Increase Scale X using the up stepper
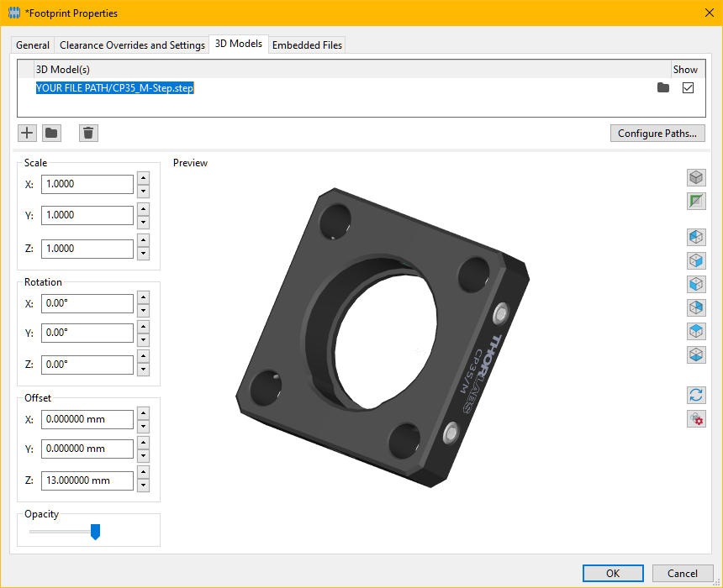Viewport: 723px width, 588px height. pos(143,179)
